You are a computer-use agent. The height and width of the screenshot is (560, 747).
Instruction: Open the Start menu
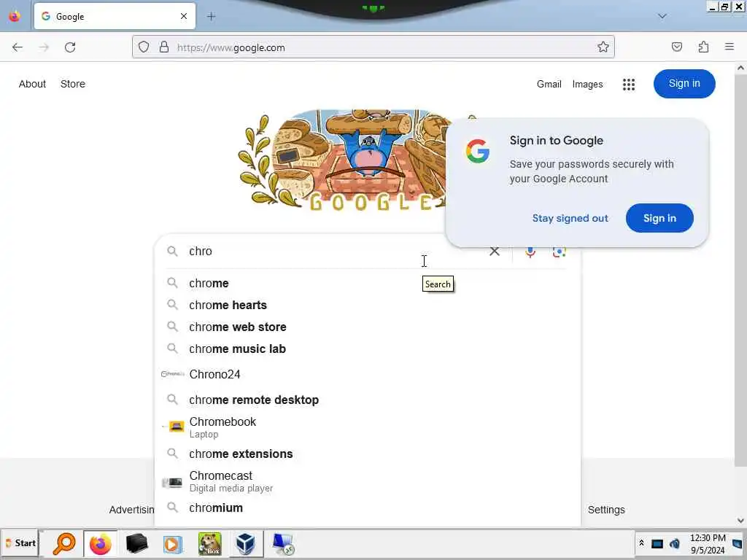pos(20,543)
